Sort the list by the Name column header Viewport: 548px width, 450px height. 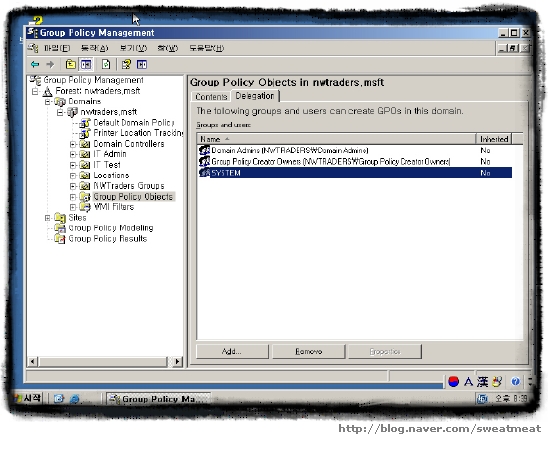(336, 139)
